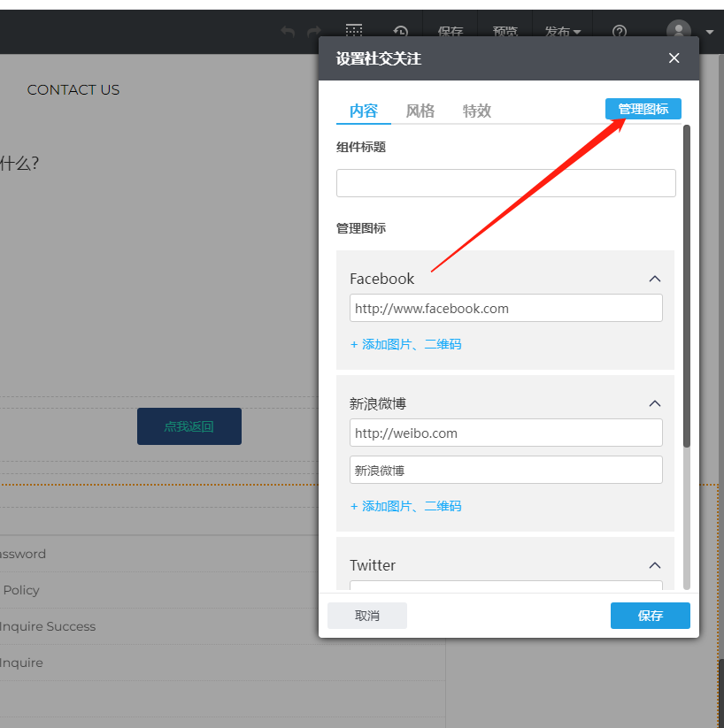Click the 管理图标 button
Image resolution: width=724 pixels, height=728 pixels.
pyautogui.click(x=643, y=109)
